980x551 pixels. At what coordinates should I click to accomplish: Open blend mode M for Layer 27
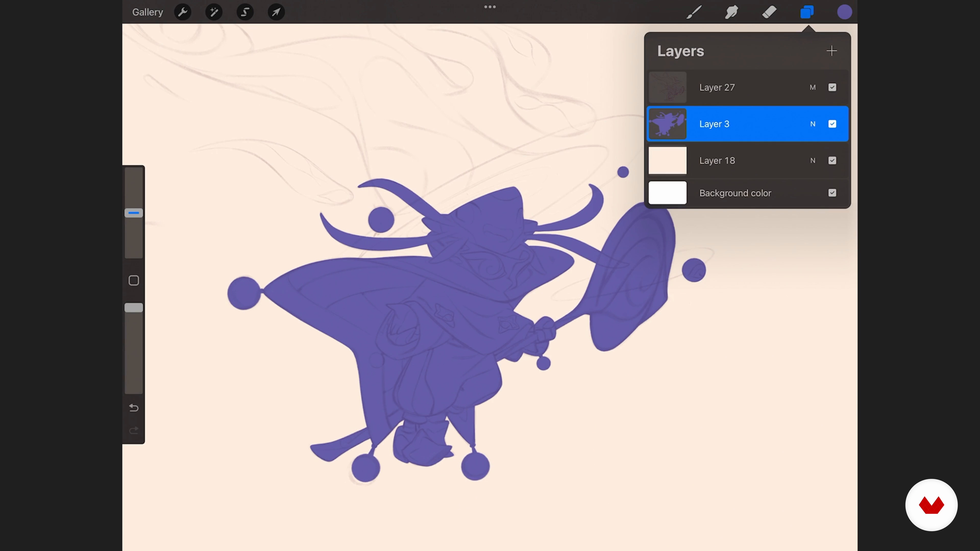813,87
